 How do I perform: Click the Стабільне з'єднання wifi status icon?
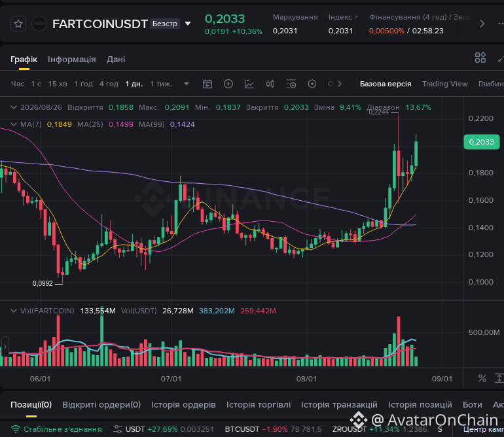tap(15, 429)
